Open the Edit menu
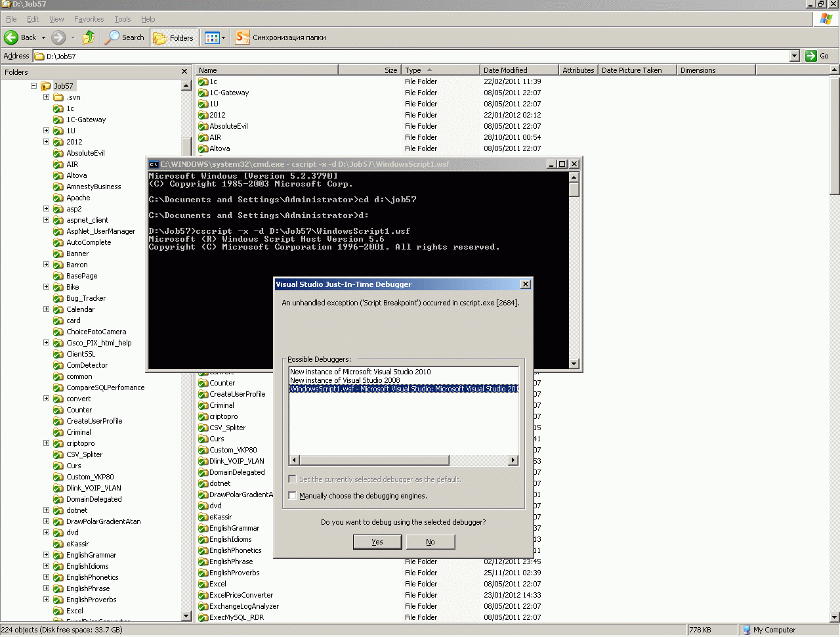 point(33,19)
